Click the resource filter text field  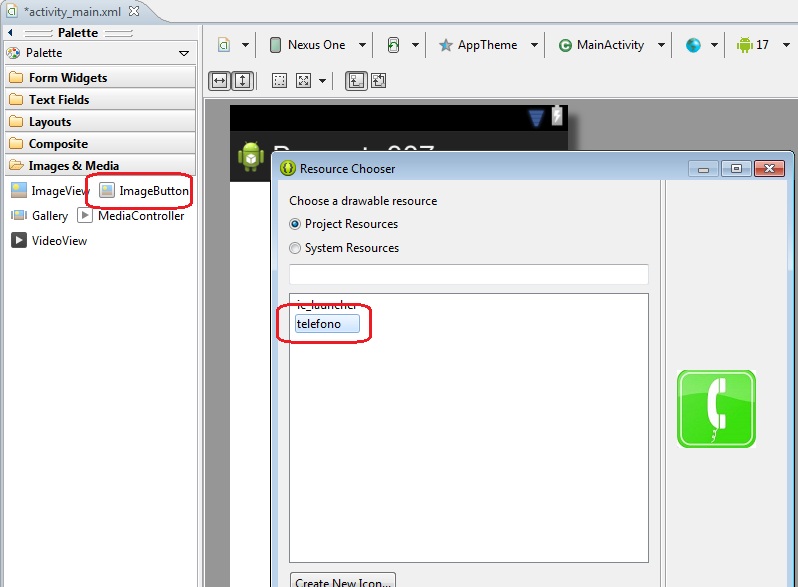point(469,274)
